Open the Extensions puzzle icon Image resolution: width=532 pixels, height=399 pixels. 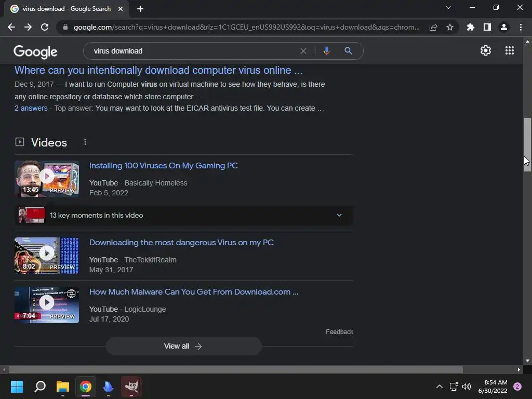pos(471,27)
